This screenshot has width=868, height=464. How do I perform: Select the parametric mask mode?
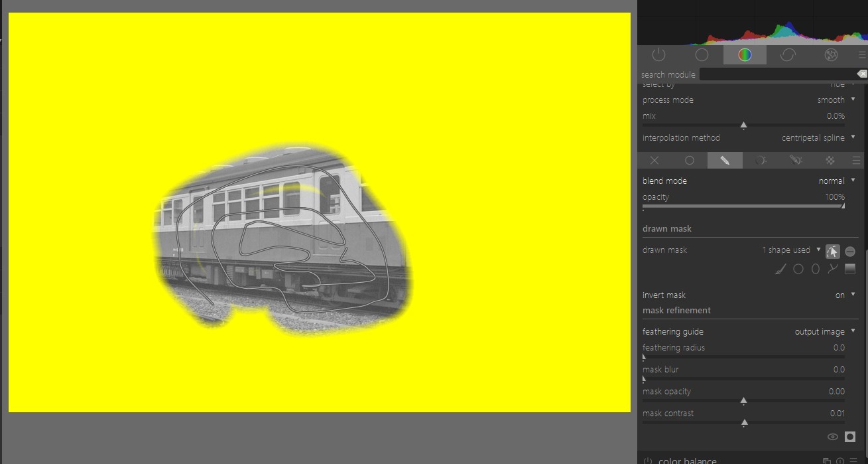(x=761, y=161)
